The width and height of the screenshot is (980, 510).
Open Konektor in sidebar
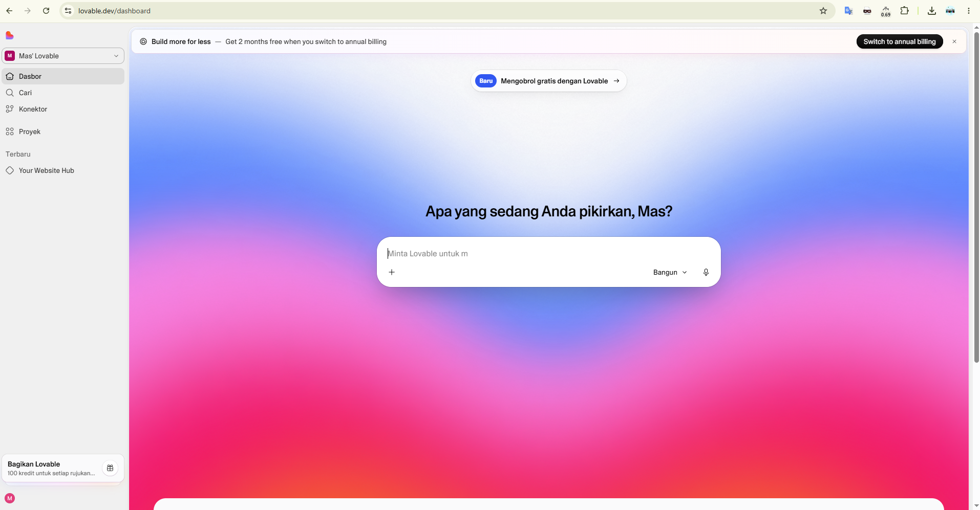tap(63, 109)
